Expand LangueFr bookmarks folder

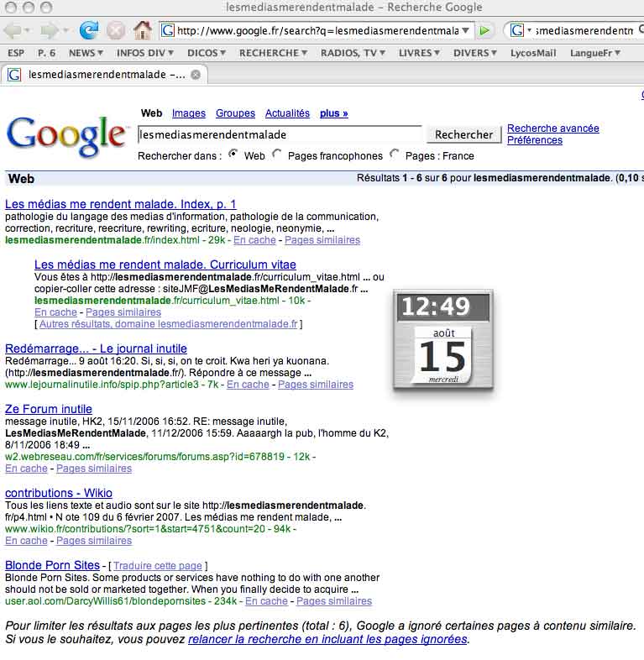click(595, 53)
